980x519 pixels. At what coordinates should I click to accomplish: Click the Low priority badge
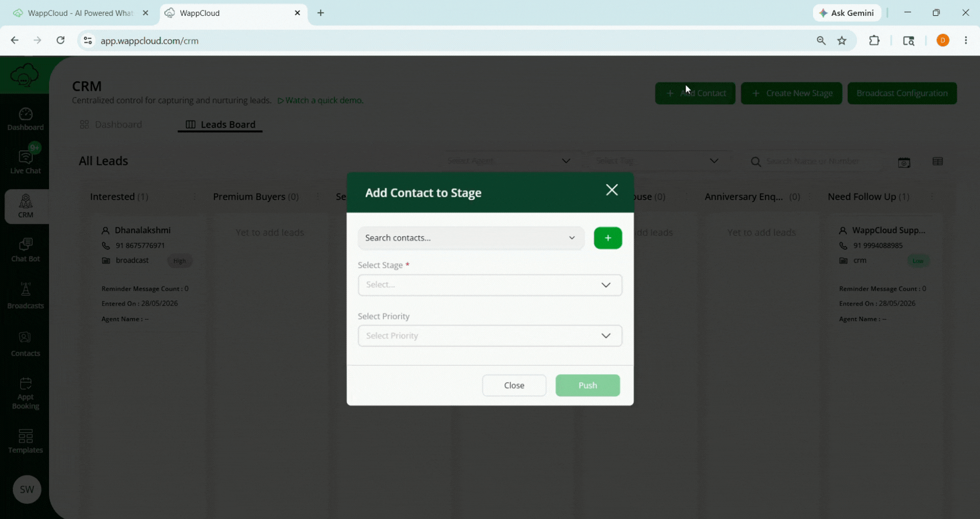pyautogui.click(x=918, y=261)
